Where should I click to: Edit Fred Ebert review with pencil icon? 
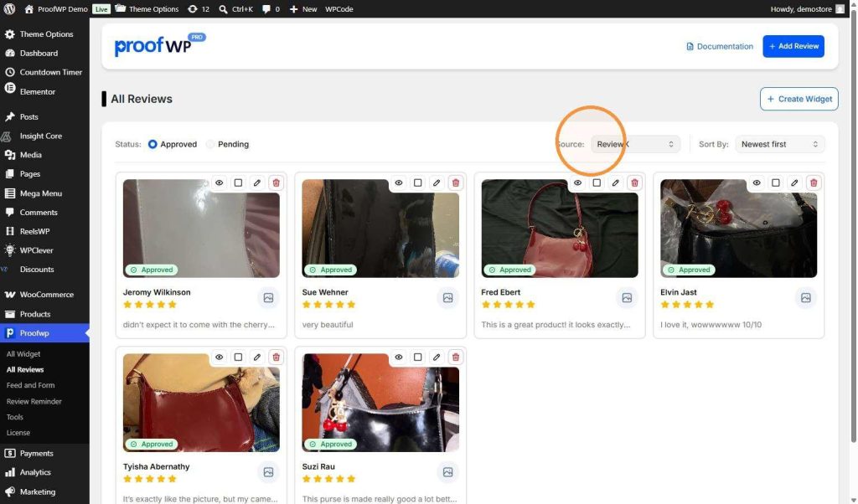(616, 183)
